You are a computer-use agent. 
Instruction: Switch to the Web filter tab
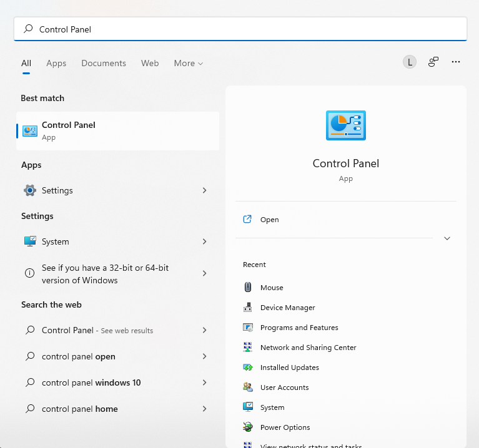pos(150,63)
